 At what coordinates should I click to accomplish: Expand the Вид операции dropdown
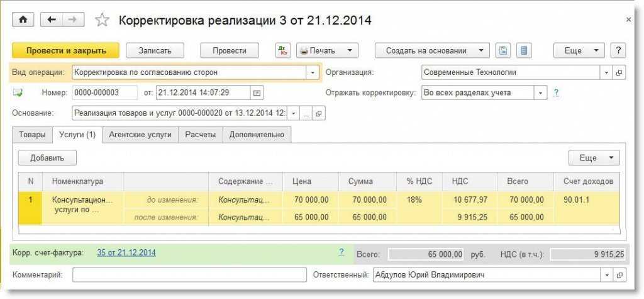(313, 72)
